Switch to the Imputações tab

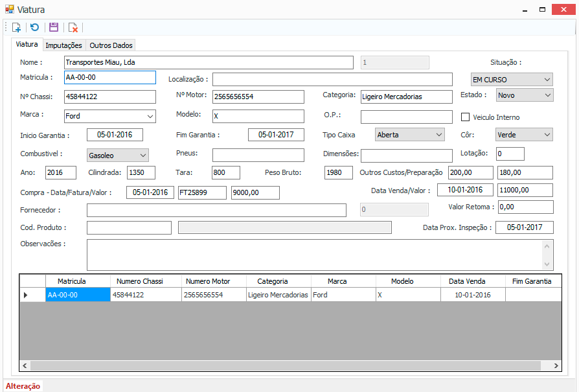pos(64,45)
